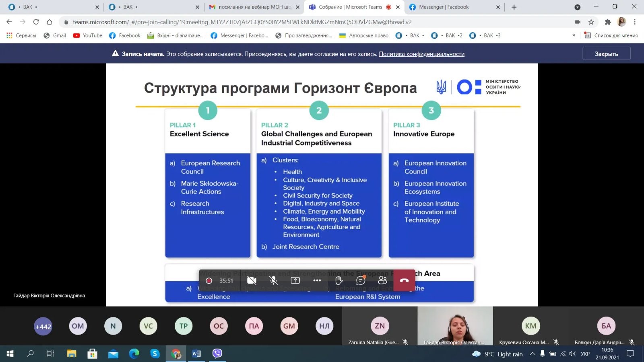Raise your hand in the meeting
This screenshot has height=362, width=644.
click(339, 280)
